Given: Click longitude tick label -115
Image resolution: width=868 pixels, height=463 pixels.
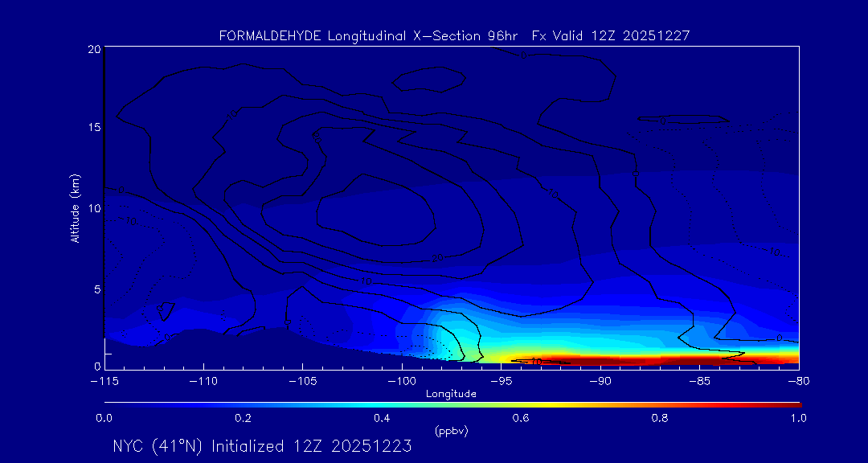Looking at the screenshot, I should pyautogui.click(x=104, y=381).
